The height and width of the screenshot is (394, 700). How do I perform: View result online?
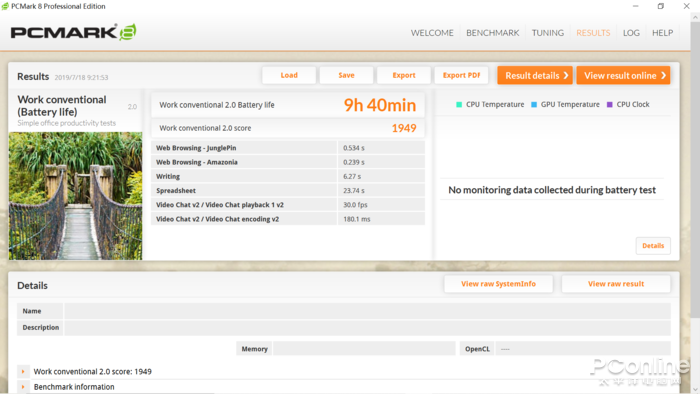[x=623, y=75]
